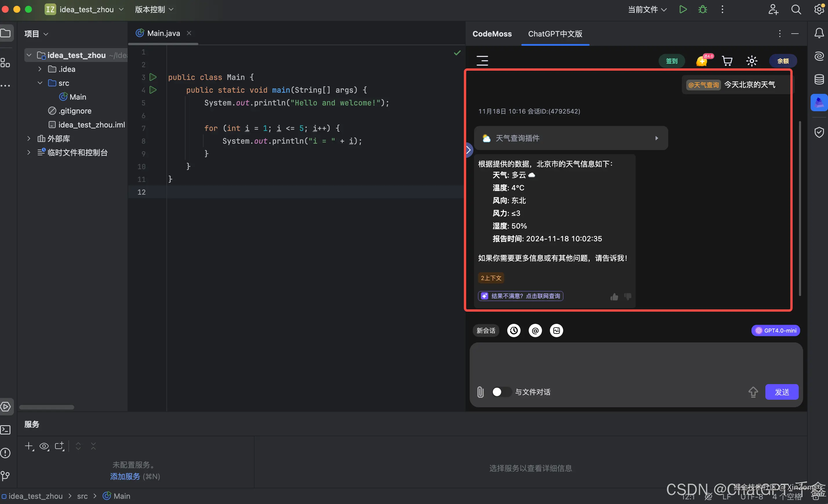The height and width of the screenshot is (504, 828).
Task: Expand the .idea folder
Action: pos(40,69)
